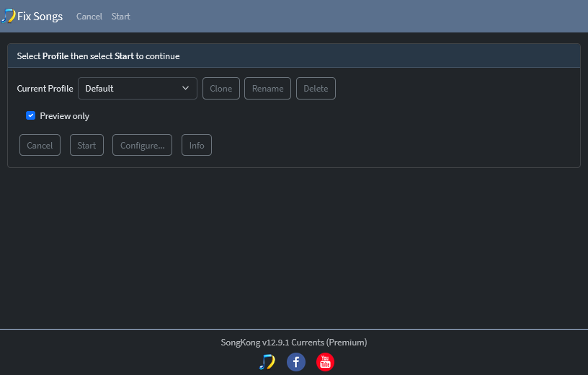This screenshot has height=375, width=588.
Task: Select Start in the top navigation bar
Action: pos(121,17)
